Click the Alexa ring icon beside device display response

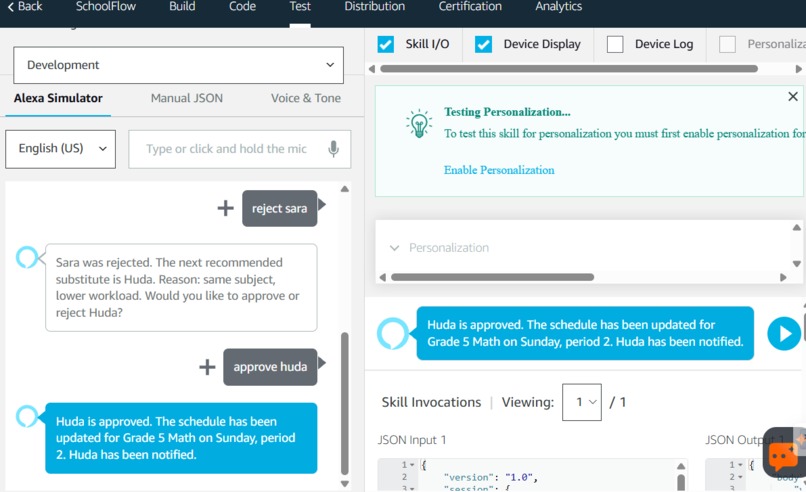click(393, 334)
